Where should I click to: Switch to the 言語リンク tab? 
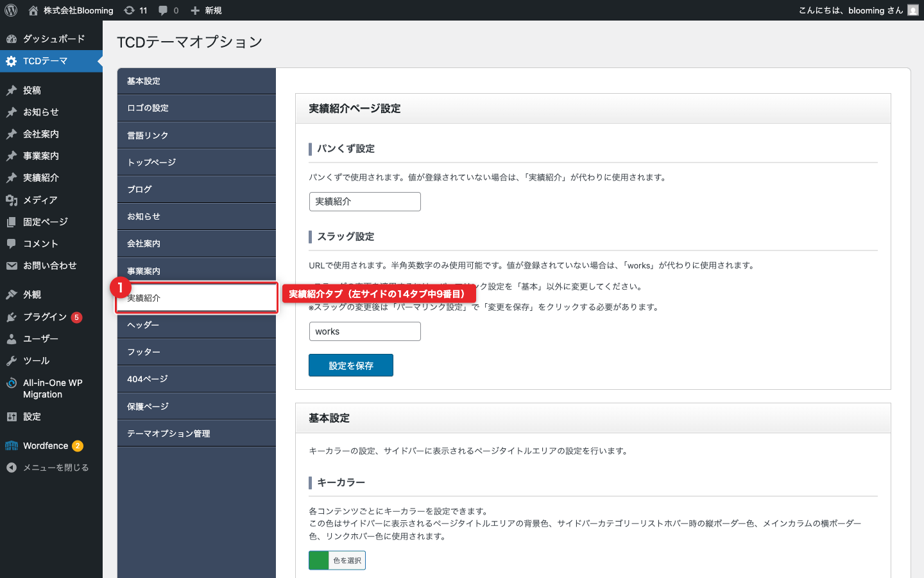196,136
